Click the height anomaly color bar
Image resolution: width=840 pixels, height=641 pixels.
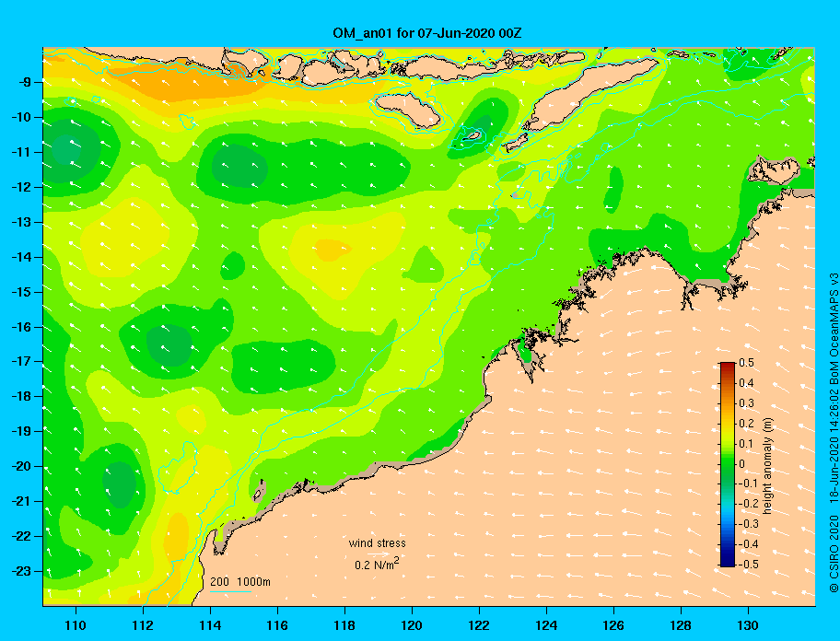coord(728,464)
